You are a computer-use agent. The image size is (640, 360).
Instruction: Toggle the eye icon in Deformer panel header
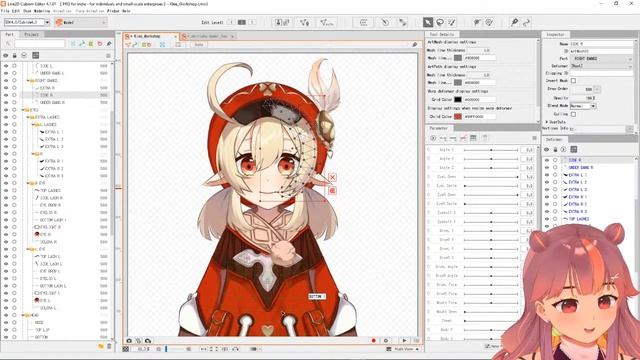547,149
